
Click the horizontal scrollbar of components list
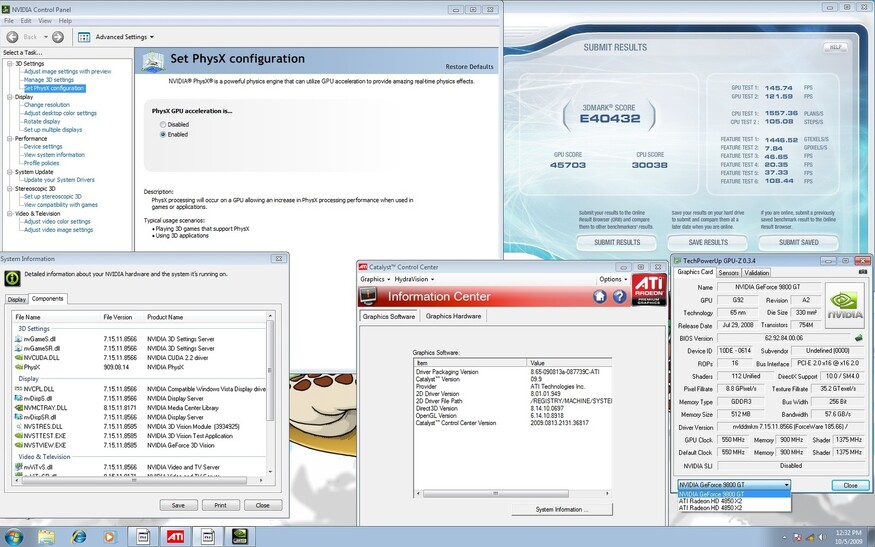click(x=134, y=480)
